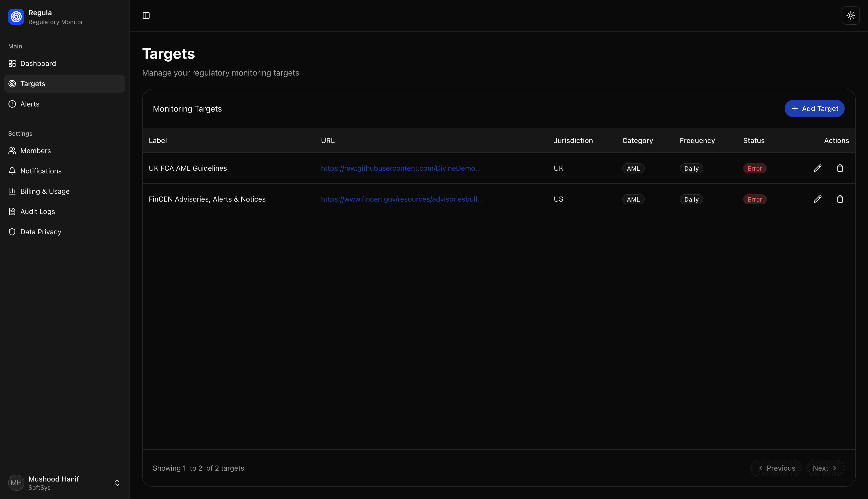Click the pencil icon for FinCEN Advisories
Screen dimensions: 868x499
coord(817,199)
